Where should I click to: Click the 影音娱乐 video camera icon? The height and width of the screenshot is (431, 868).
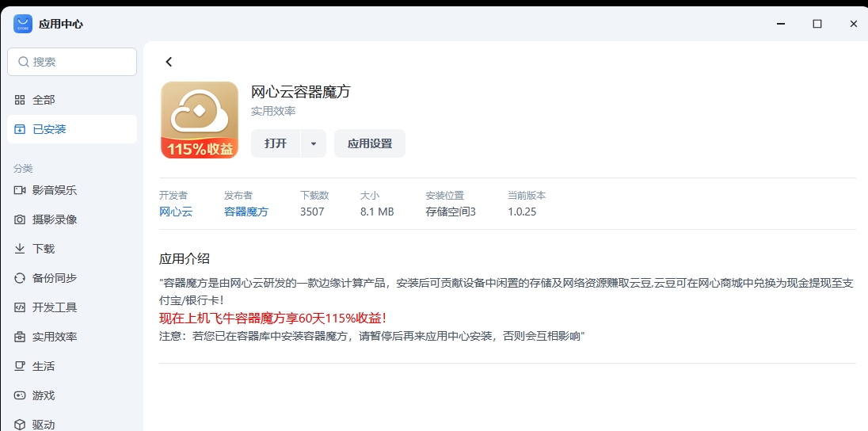tap(20, 190)
